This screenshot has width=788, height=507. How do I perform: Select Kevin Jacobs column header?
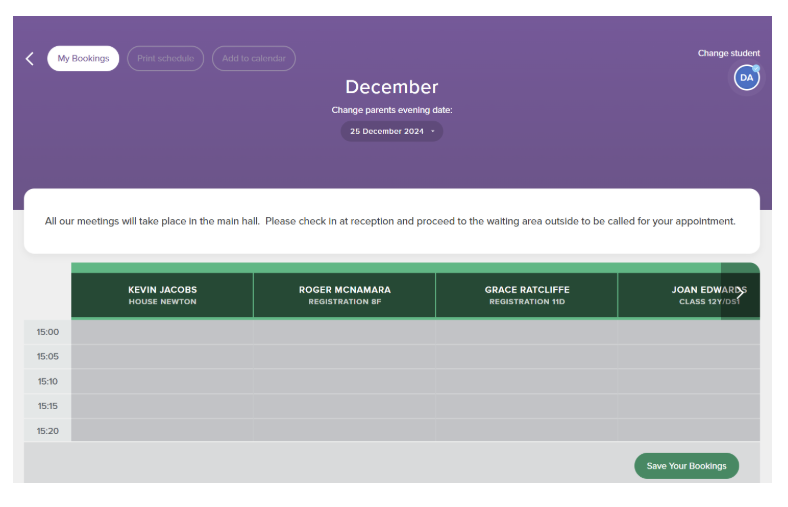pyautogui.click(x=162, y=295)
